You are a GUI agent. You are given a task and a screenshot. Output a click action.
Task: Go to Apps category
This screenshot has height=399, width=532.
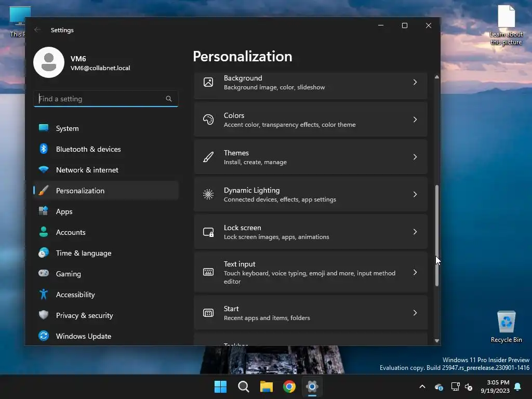(x=106, y=211)
